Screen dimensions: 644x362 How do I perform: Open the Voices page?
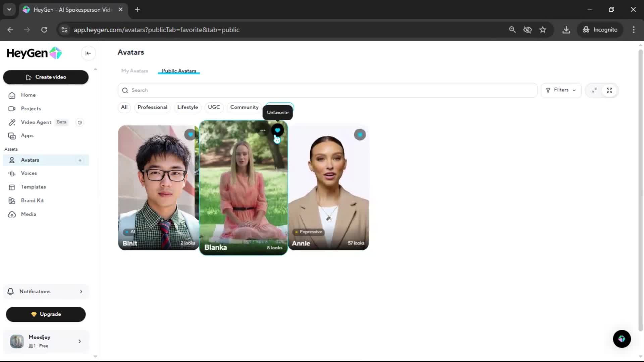coord(29,173)
